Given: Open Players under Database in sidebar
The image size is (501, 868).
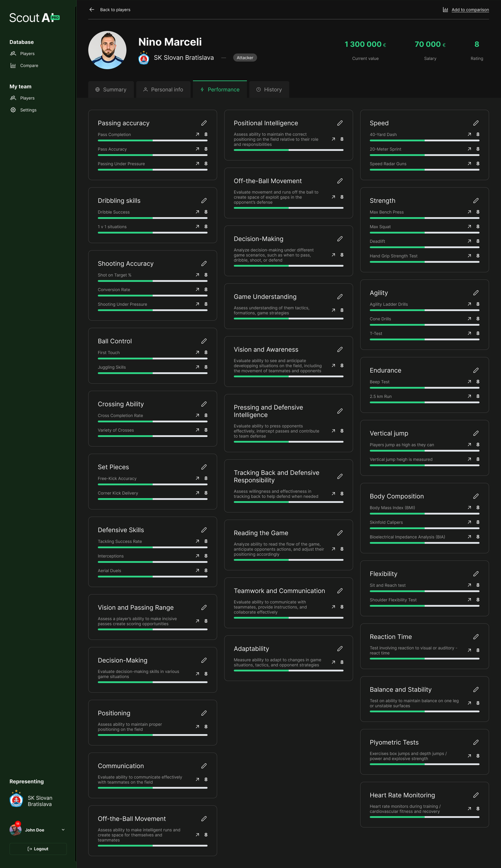Looking at the screenshot, I should pyautogui.click(x=22, y=54).
